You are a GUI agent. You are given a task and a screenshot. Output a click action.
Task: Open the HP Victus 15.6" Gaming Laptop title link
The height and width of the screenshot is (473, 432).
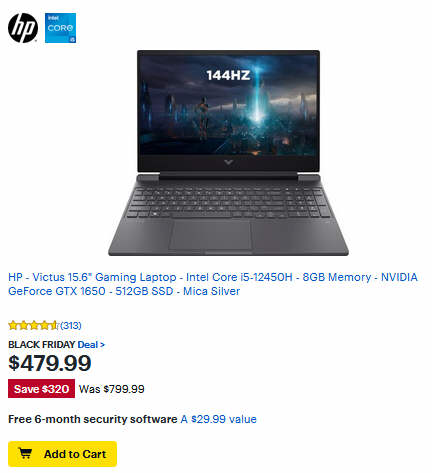click(213, 284)
